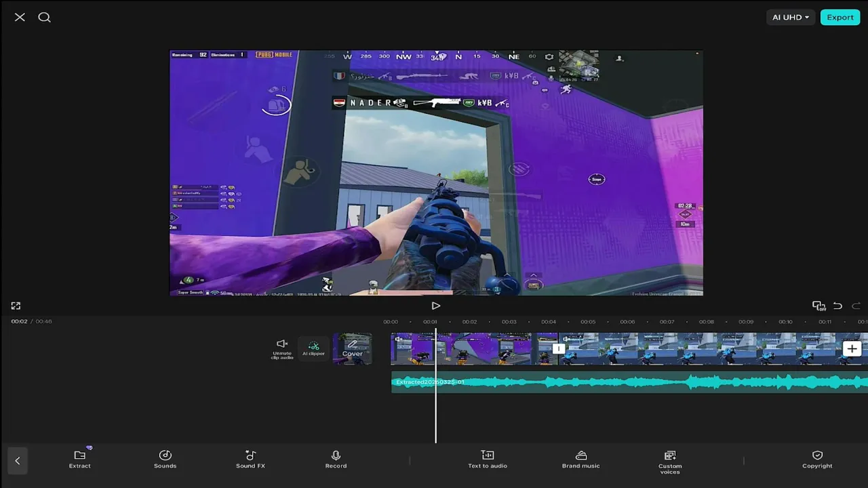Edit the Cover thumbnail
The image size is (868, 488).
click(352, 348)
